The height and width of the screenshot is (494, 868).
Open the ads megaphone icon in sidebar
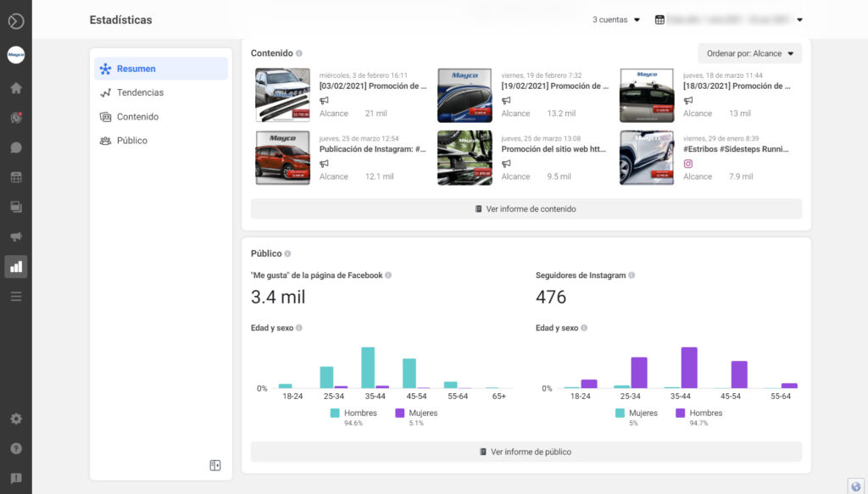(15, 236)
